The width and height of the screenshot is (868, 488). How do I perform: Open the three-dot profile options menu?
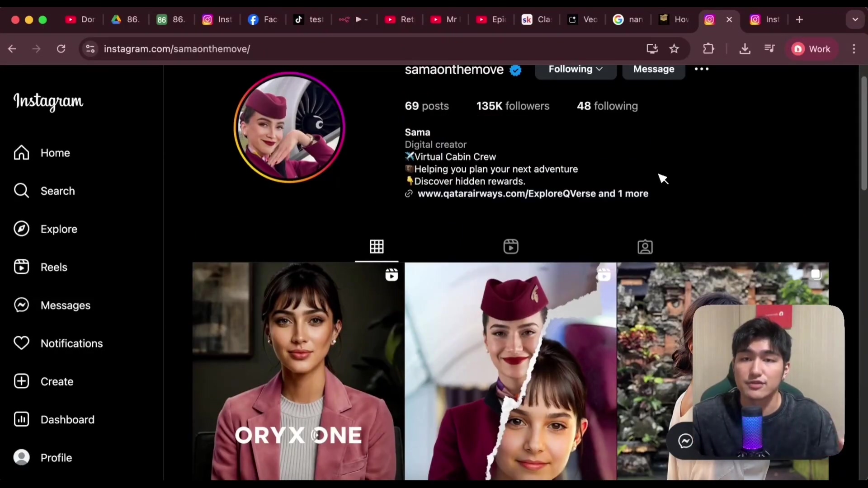701,69
